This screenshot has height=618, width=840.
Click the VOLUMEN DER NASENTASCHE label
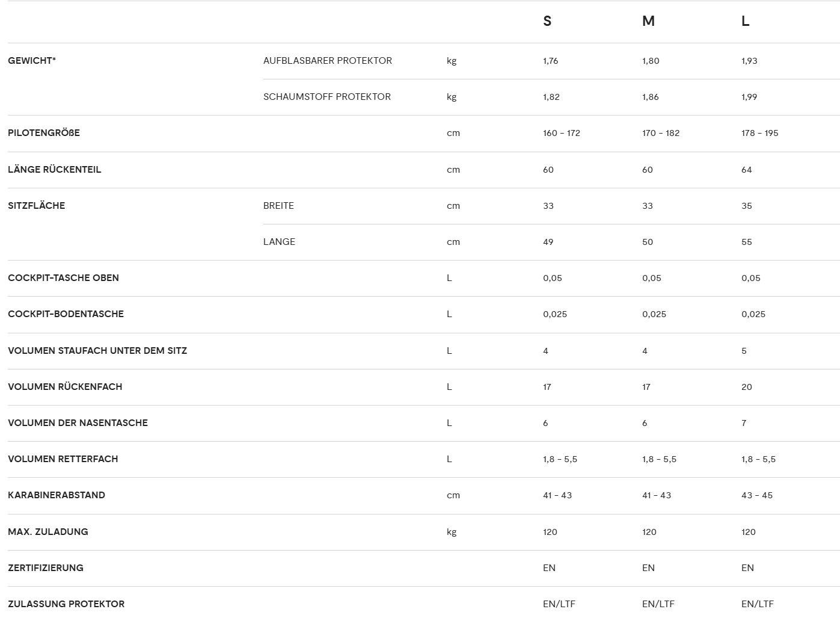click(x=78, y=422)
